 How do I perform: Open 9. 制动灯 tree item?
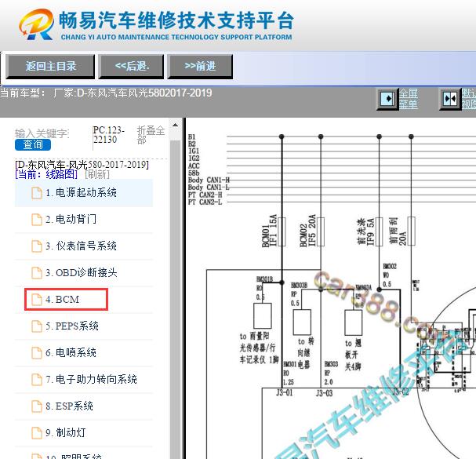coord(84,433)
